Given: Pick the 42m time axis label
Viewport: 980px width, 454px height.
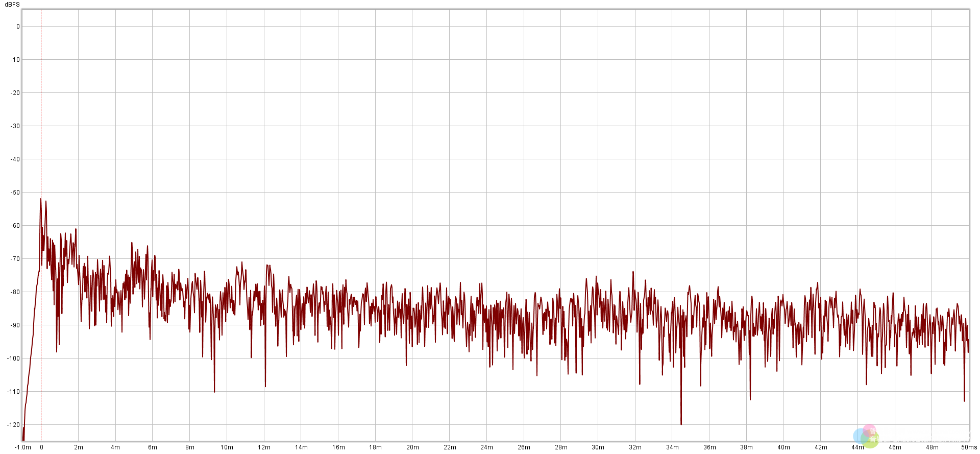Looking at the screenshot, I should pyautogui.click(x=821, y=447).
